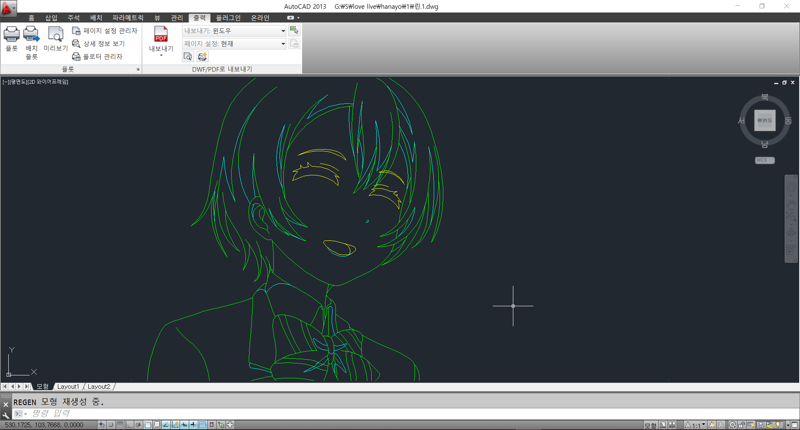Click the auto-add annotation scales icon

[720, 425]
